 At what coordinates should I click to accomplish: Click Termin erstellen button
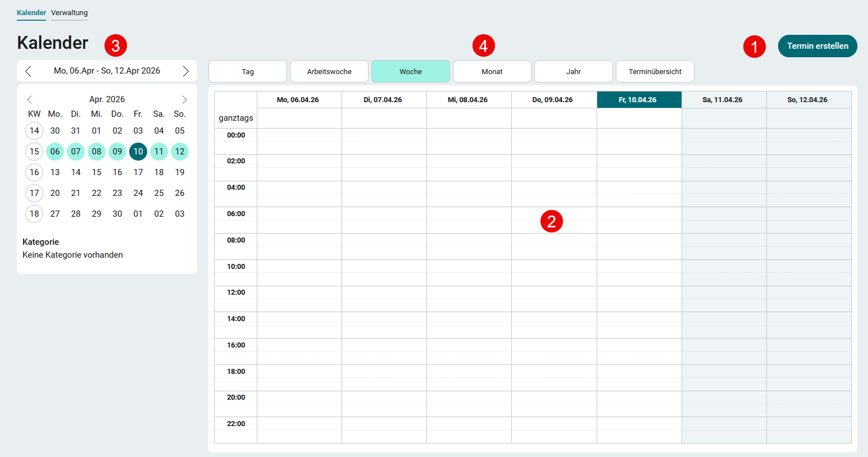(x=817, y=46)
